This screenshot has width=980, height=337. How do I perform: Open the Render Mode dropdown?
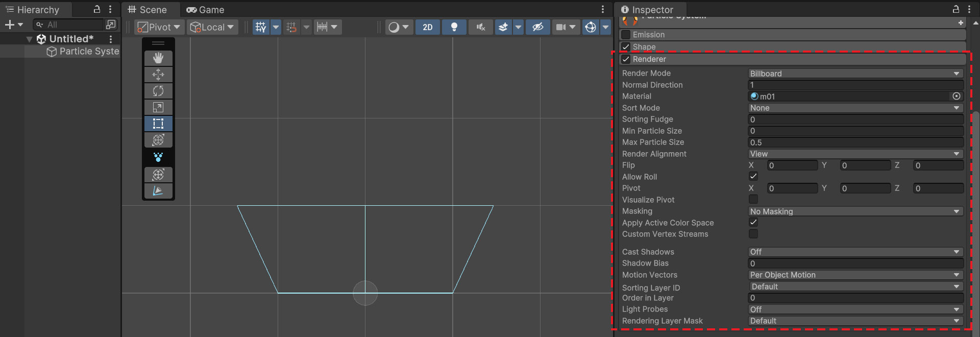click(x=855, y=74)
